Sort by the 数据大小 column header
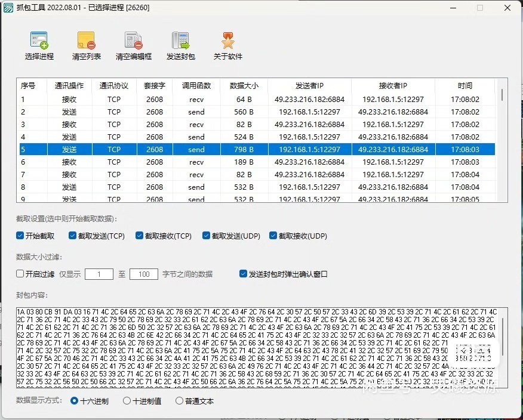This screenshot has height=420, width=523. (244, 86)
